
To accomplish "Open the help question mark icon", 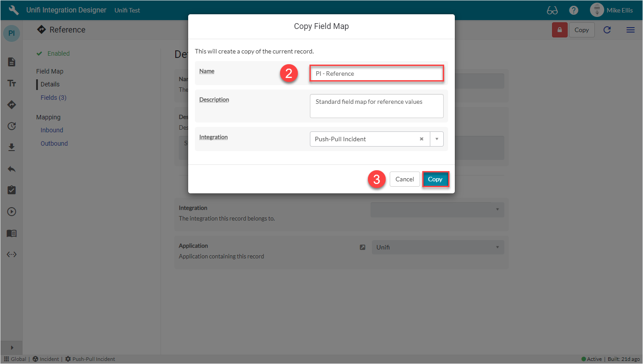I will tap(574, 10).
